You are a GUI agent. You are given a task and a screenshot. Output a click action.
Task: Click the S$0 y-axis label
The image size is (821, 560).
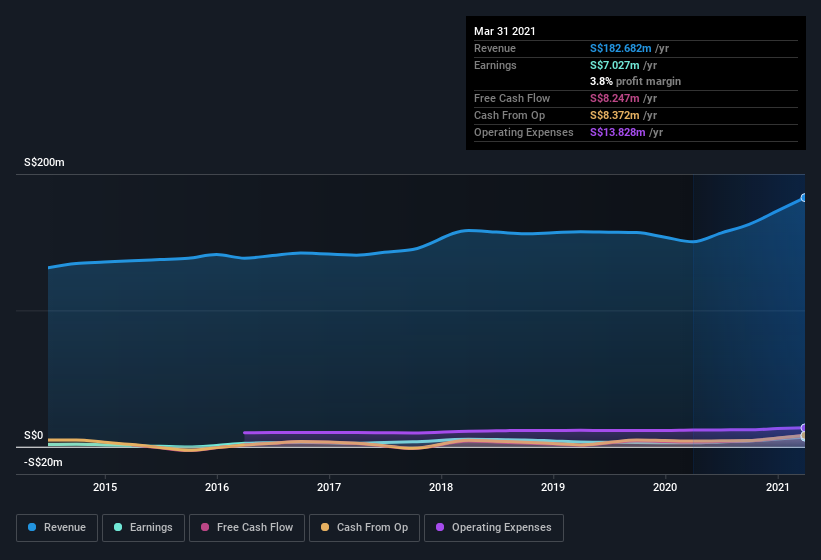pos(34,435)
